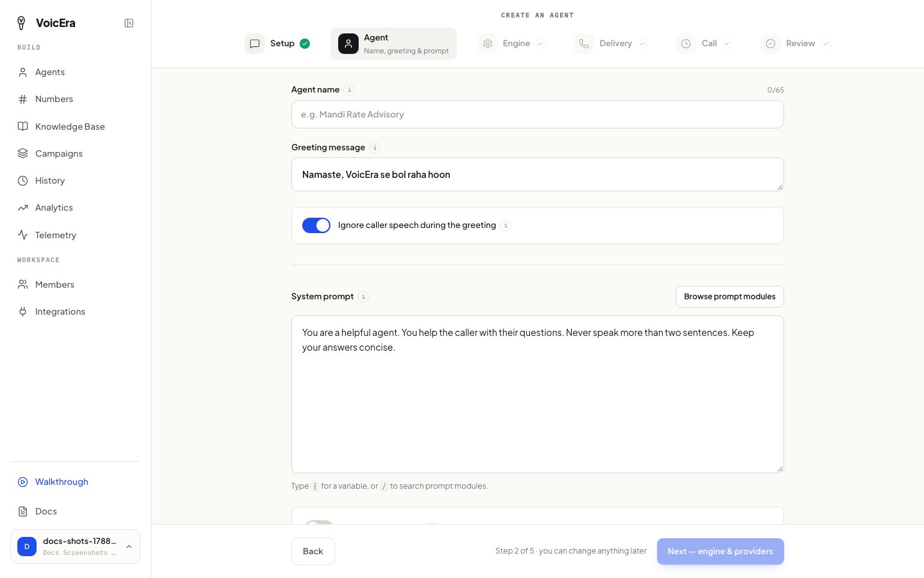Click the Engine step gear icon

coord(488,44)
